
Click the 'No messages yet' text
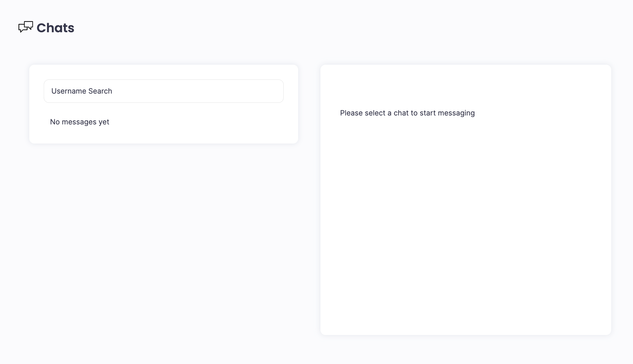79,122
